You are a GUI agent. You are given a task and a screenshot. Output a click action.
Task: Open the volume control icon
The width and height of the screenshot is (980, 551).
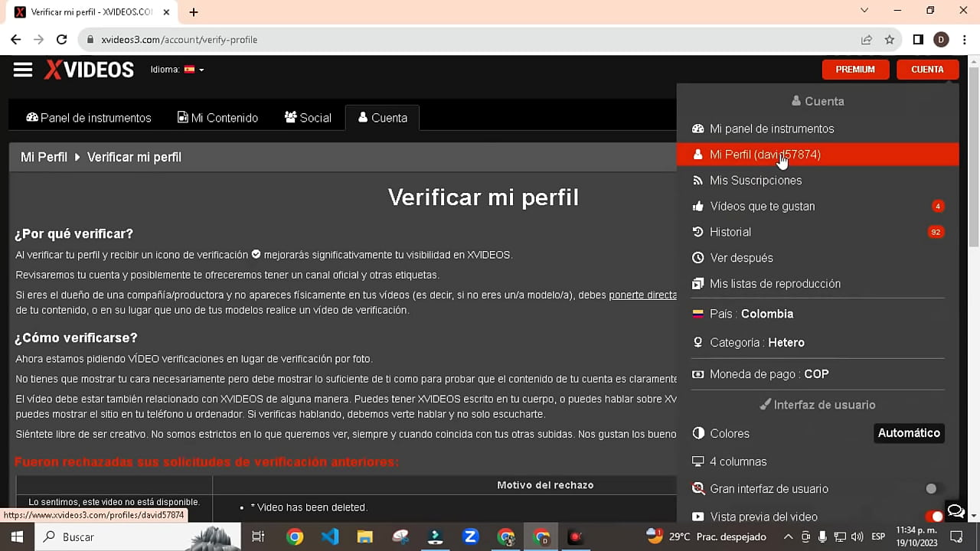(857, 537)
